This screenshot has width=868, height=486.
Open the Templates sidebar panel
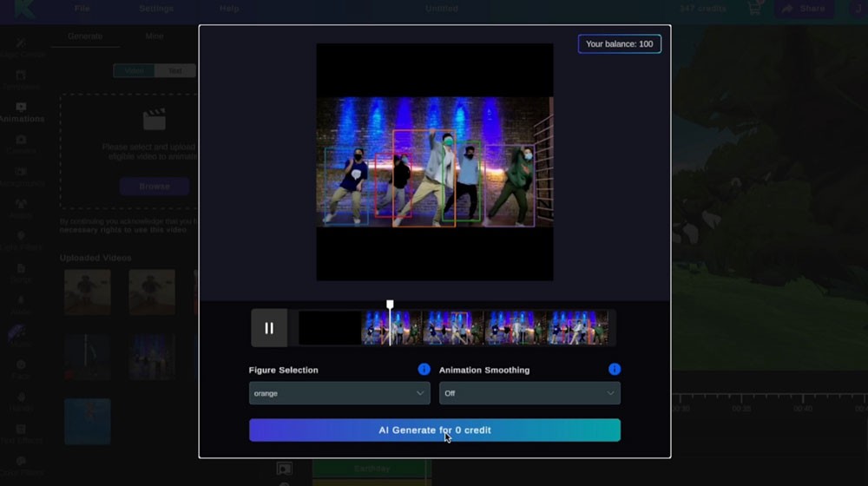[21, 80]
